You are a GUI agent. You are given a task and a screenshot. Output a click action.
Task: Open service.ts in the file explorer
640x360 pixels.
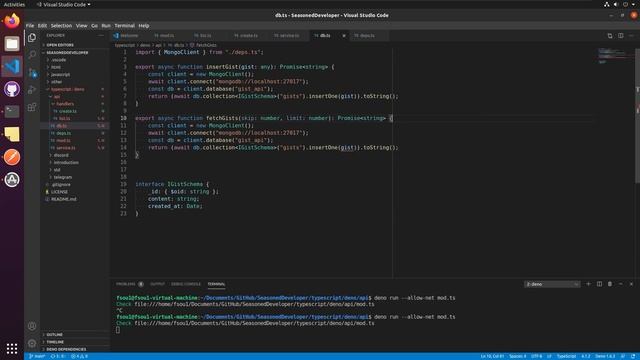65,148
